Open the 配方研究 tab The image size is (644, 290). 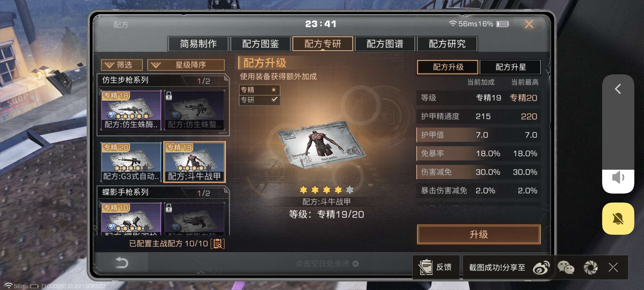click(447, 44)
